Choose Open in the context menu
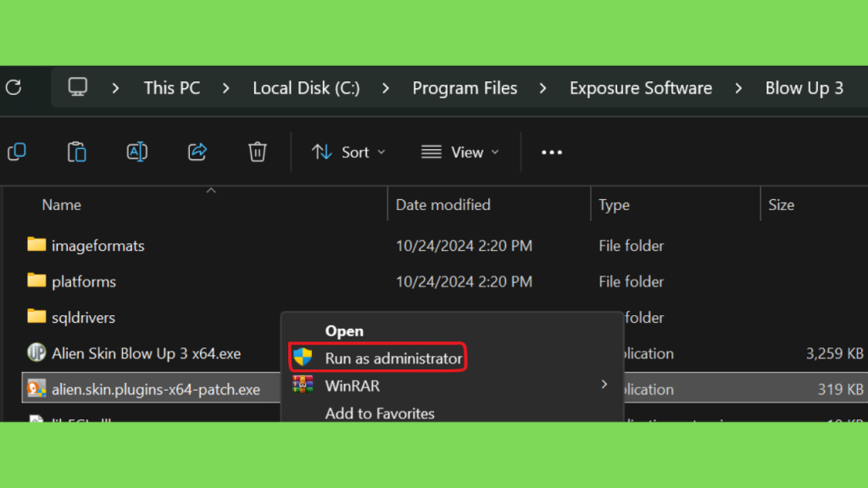 point(344,331)
